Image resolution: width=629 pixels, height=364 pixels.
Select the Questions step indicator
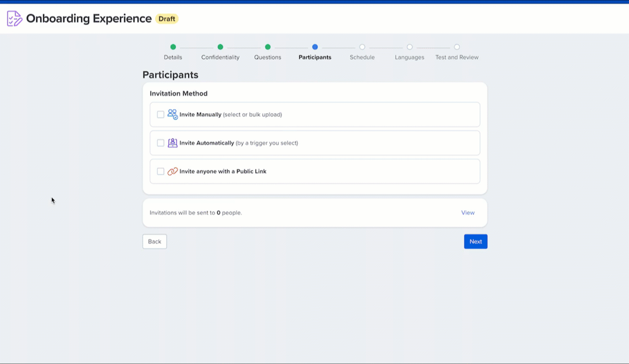pyautogui.click(x=267, y=47)
